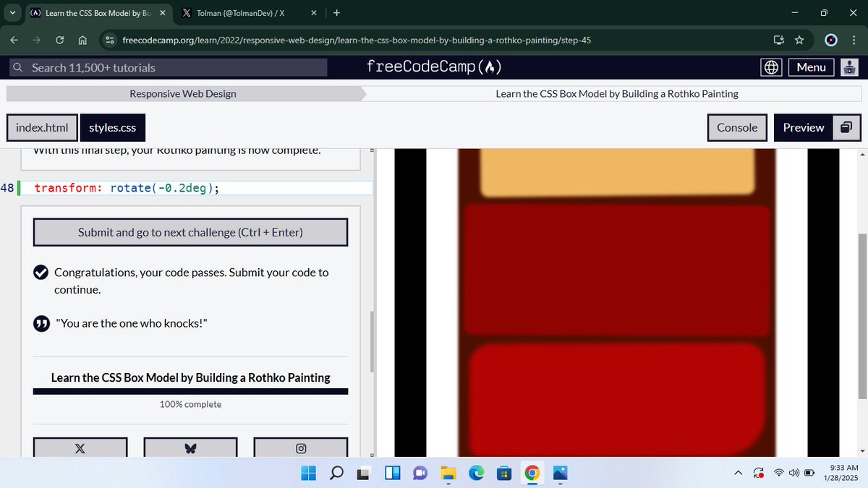Screen dimensions: 868x488
Task: Click instructions pane scrollbar thumb
Action: 373,341
